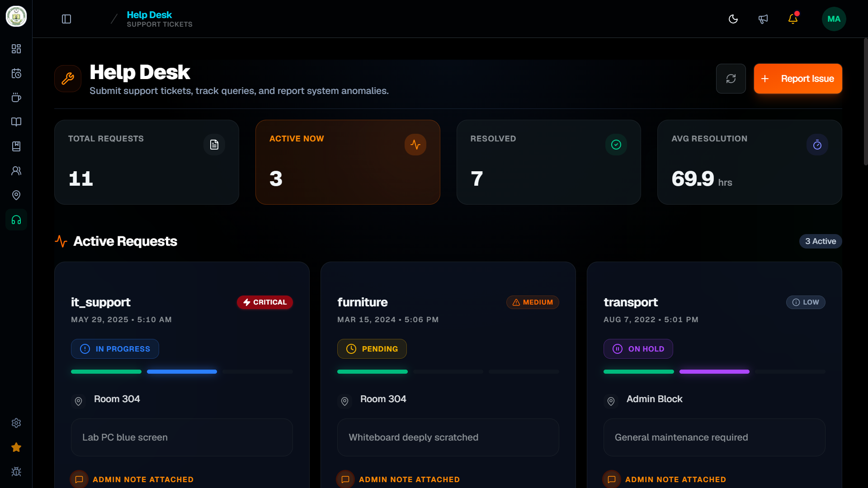Click the it_support ticket progress bar
Screen dimensions: 868x488
coord(182,372)
